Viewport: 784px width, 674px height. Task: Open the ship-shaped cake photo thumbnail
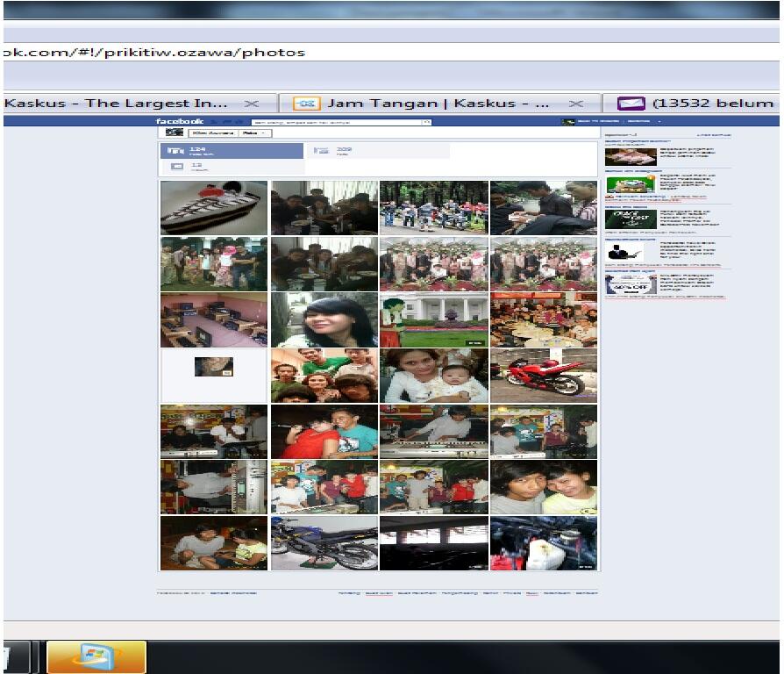[x=214, y=208]
